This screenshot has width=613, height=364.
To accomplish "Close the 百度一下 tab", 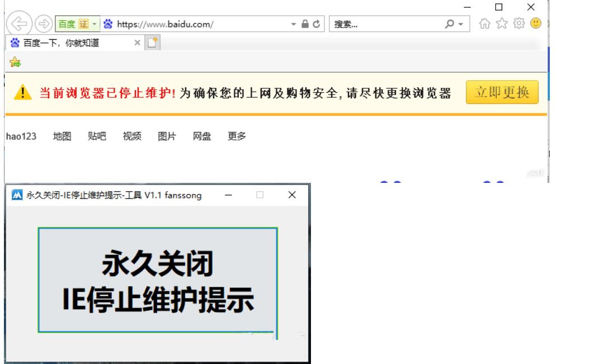I will 138,42.
